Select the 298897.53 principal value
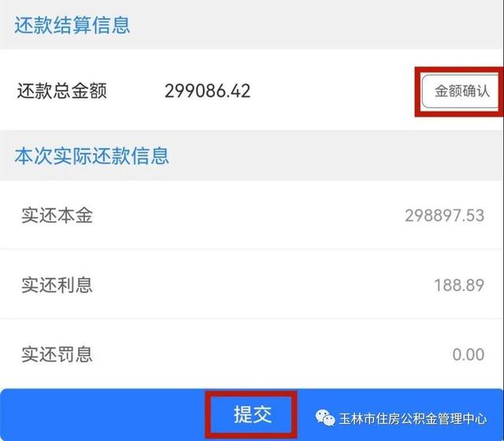The image size is (504, 441). click(x=444, y=215)
